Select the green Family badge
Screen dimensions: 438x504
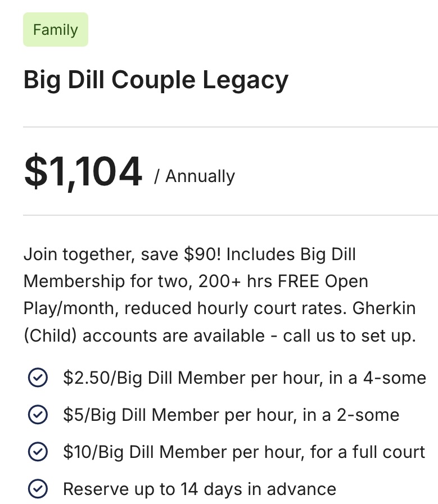coord(56,30)
